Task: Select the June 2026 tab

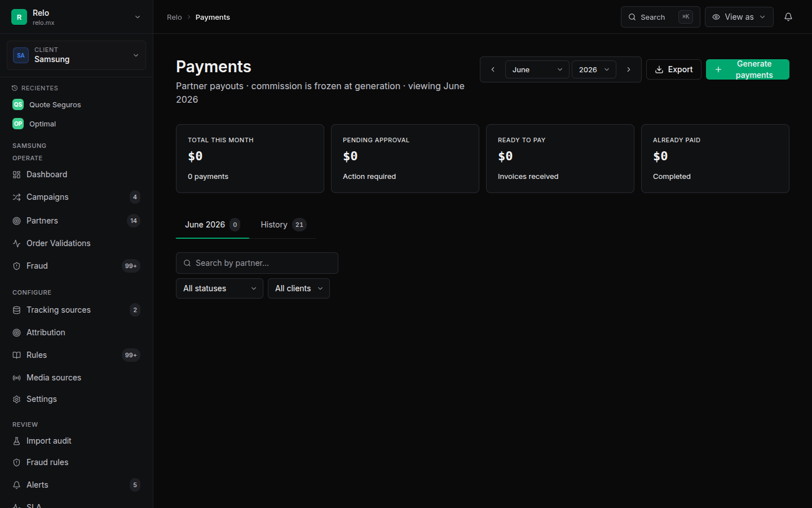Action: pyautogui.click(x=213, y=225)
